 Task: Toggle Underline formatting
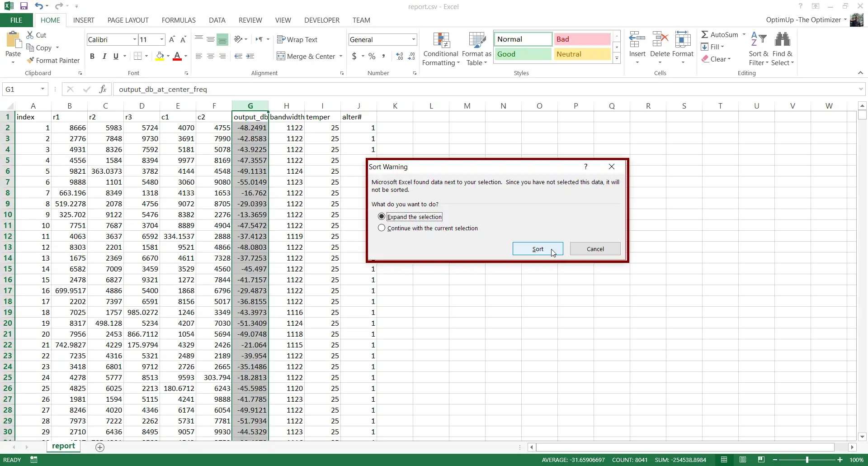pos(116,56)
